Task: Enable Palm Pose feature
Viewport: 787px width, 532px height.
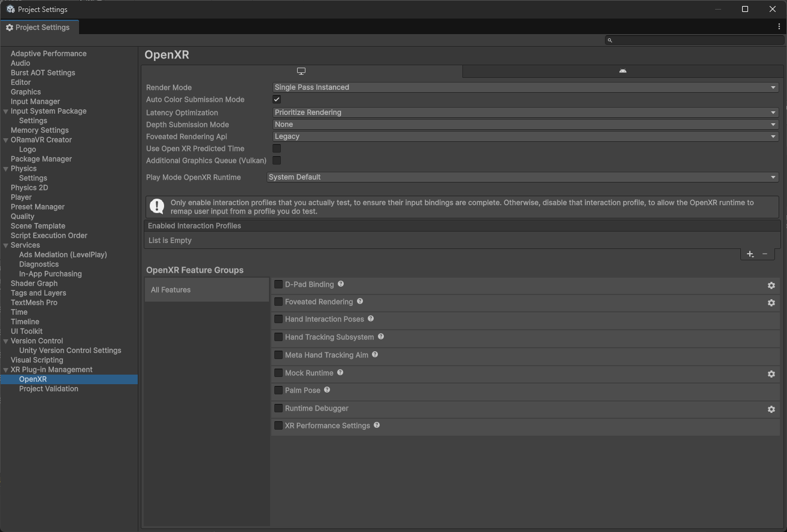Action: click(279, 390)
